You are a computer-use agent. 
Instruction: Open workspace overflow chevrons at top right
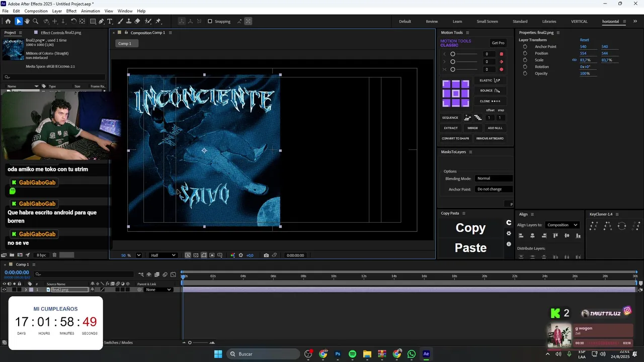[635, 21]
